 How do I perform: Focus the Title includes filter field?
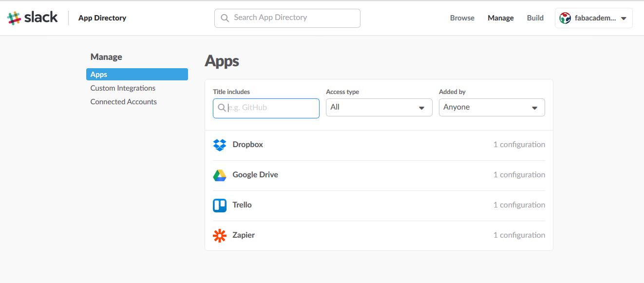pos(266,108)
